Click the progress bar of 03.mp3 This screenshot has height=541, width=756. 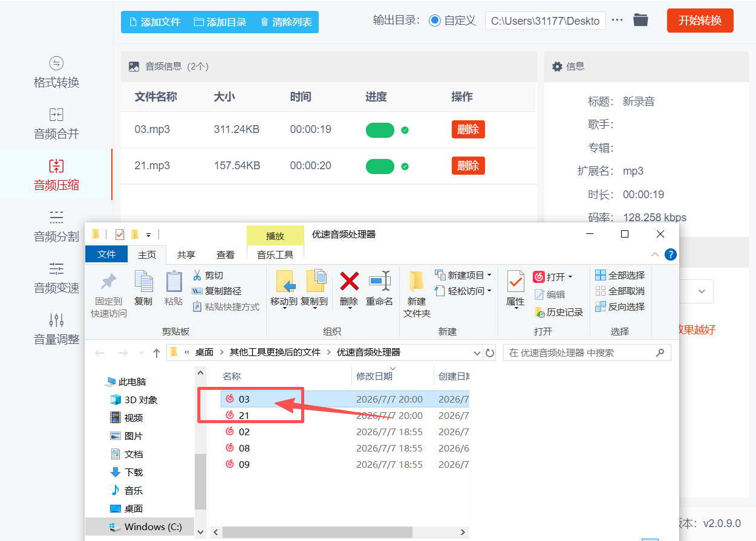[380, 130]
